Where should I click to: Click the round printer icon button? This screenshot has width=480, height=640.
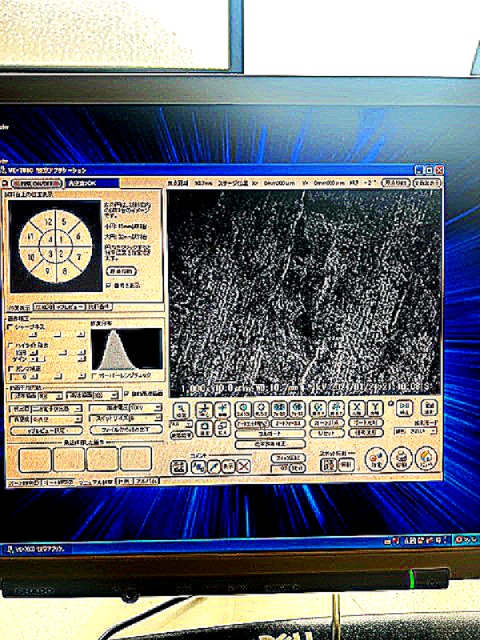point(401,458)
